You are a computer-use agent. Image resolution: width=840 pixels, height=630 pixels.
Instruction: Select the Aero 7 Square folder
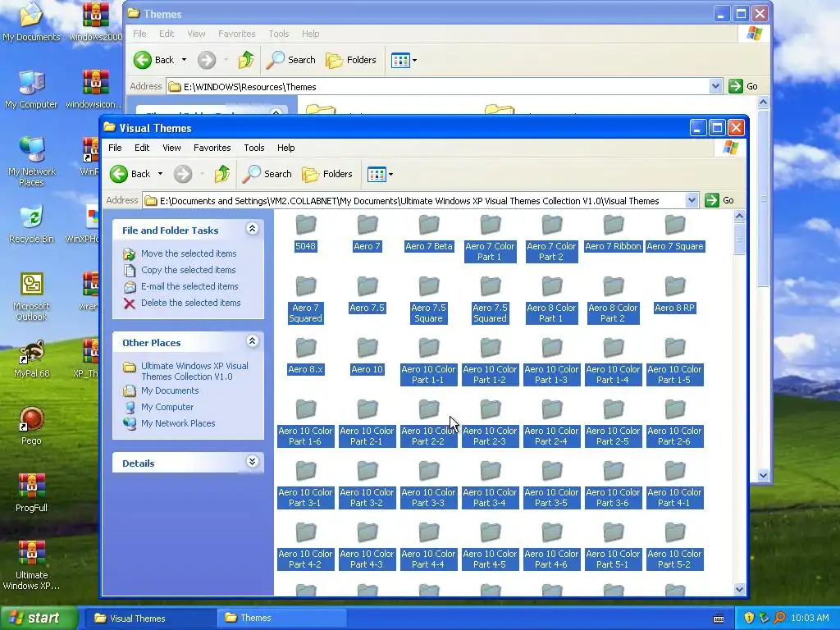coord(674,233)
